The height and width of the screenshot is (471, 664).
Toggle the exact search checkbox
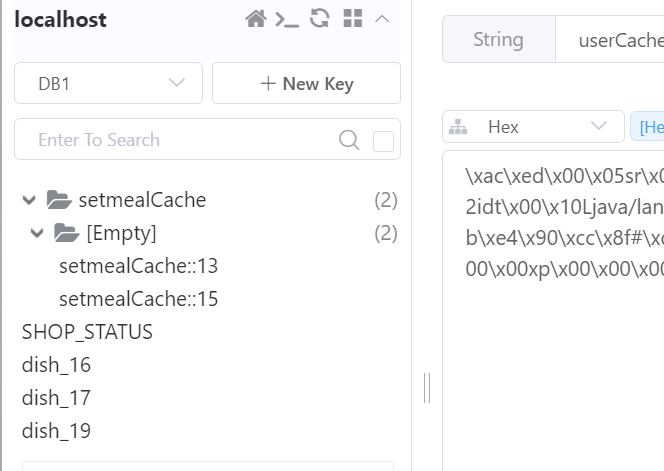point(383,141)
